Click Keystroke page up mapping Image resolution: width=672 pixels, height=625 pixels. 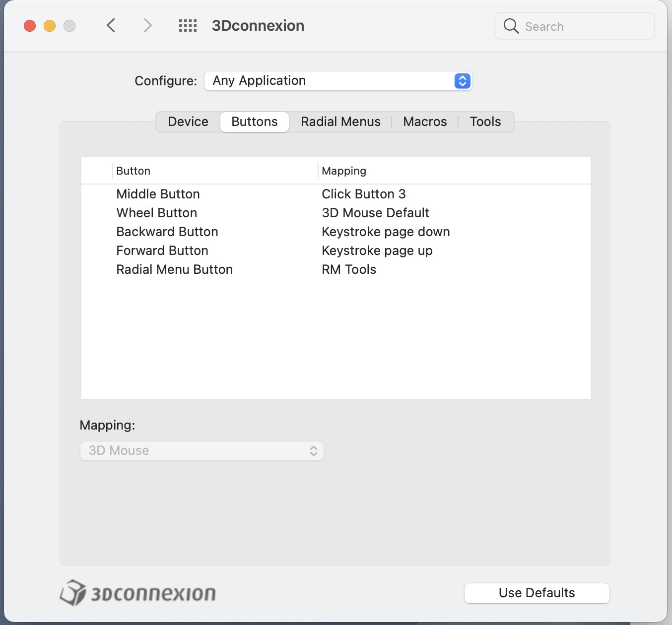point(377,251)
